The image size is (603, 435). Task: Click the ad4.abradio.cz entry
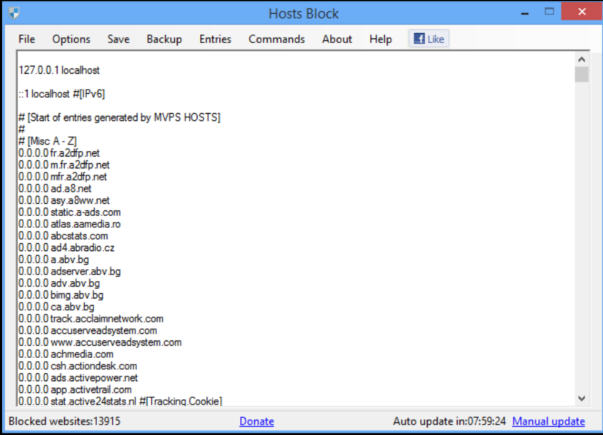[x=67, y=248]
